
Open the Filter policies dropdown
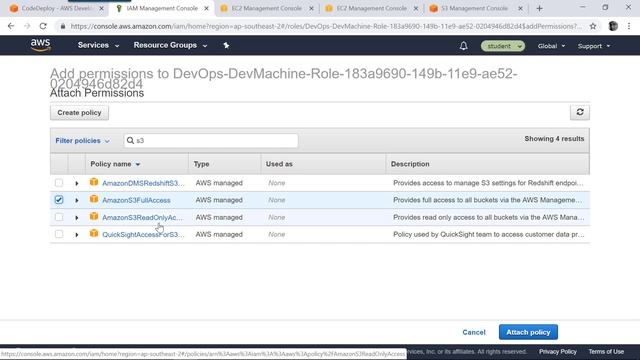(x=82, y=141)
